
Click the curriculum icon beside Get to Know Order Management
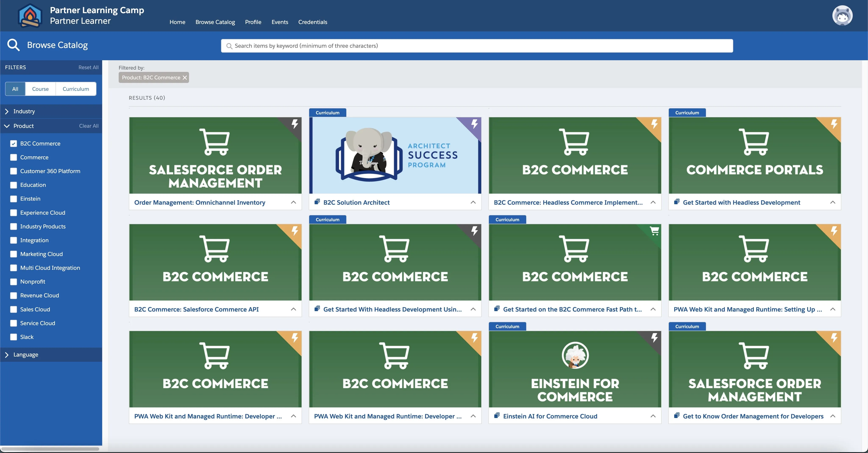click(677, 415)
